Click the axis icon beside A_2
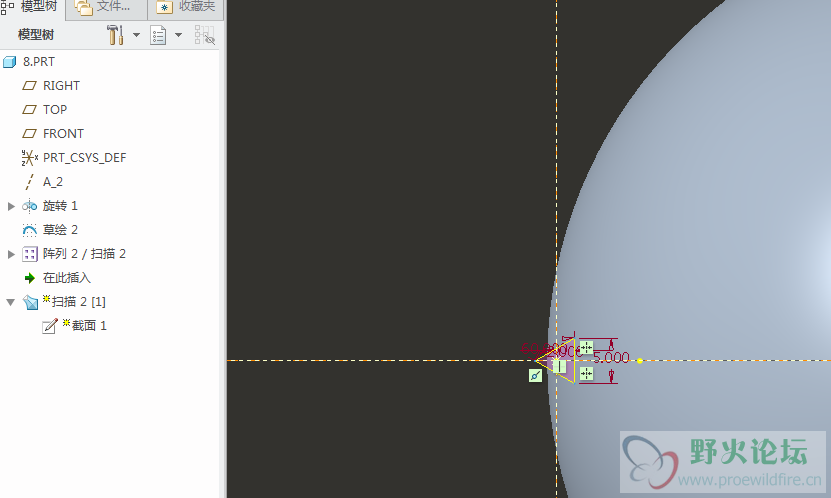The height and width of the screenshot is (498, 831). [x=30, y=182]
